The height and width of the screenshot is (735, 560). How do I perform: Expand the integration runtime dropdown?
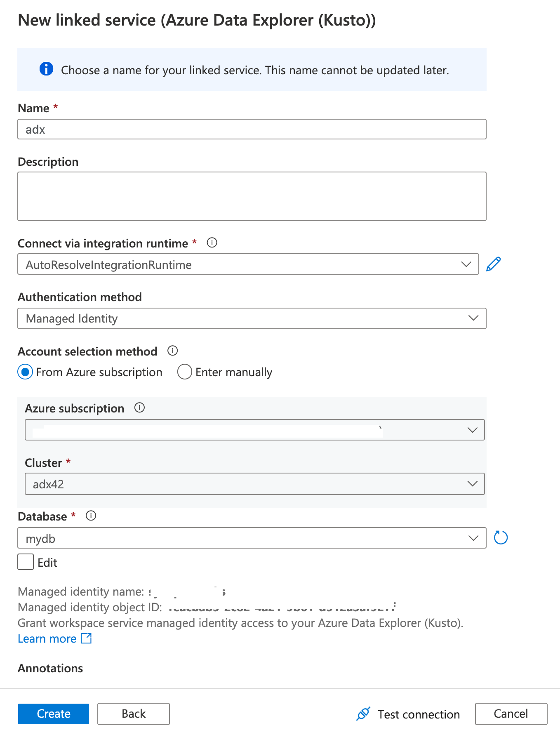tap(248, 264)
